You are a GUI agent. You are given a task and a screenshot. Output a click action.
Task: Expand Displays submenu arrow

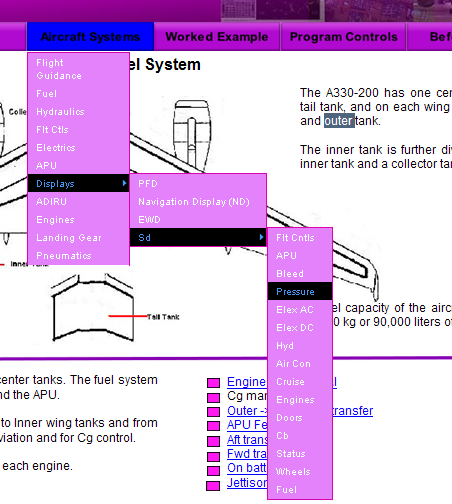tap(124, 183)
